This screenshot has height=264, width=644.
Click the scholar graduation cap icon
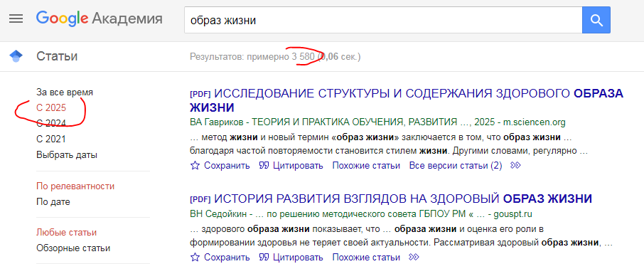click(x=16, y=56)
